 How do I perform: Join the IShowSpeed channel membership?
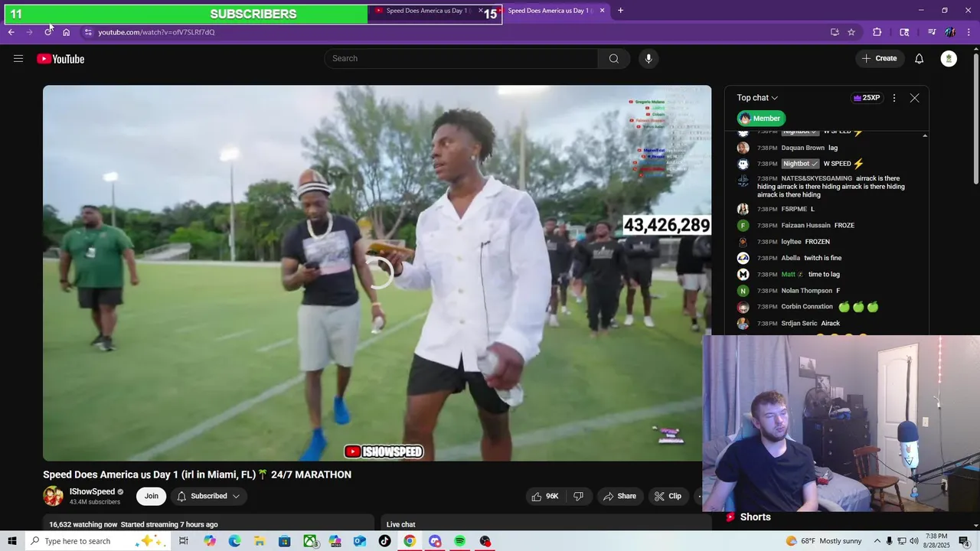pos(152,496)
